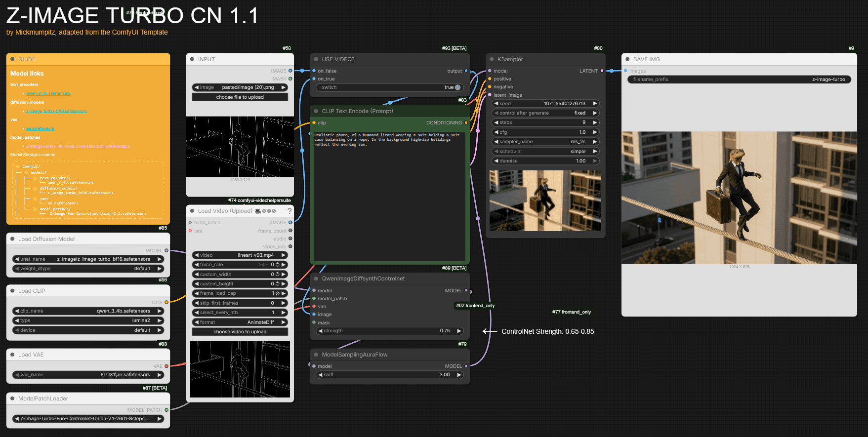
Task: Open the device dropdown in Load CLIP
Action: click(88, 330)
